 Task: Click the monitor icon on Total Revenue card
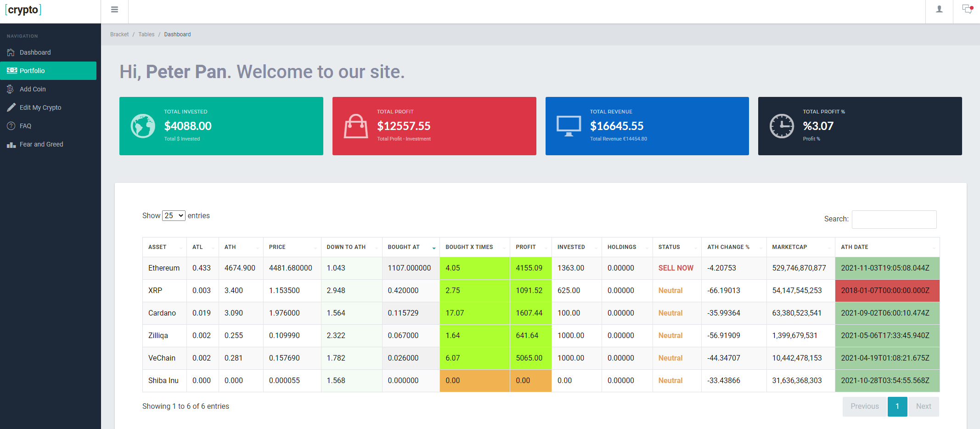click(569, 126)
